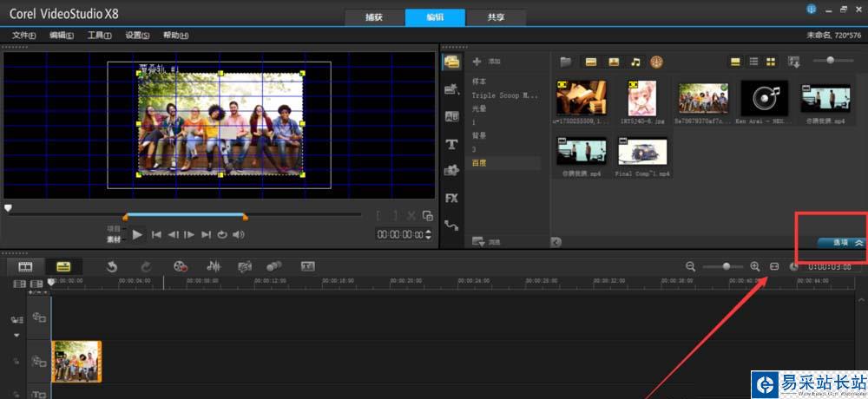
Task: Jump to the start with Home button
Action: [x=156, y=235]
